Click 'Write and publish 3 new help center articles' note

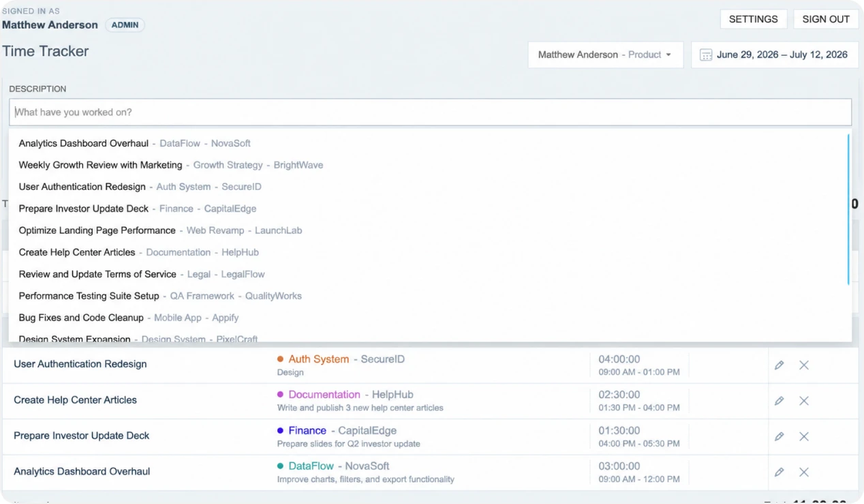pos(360,408)
